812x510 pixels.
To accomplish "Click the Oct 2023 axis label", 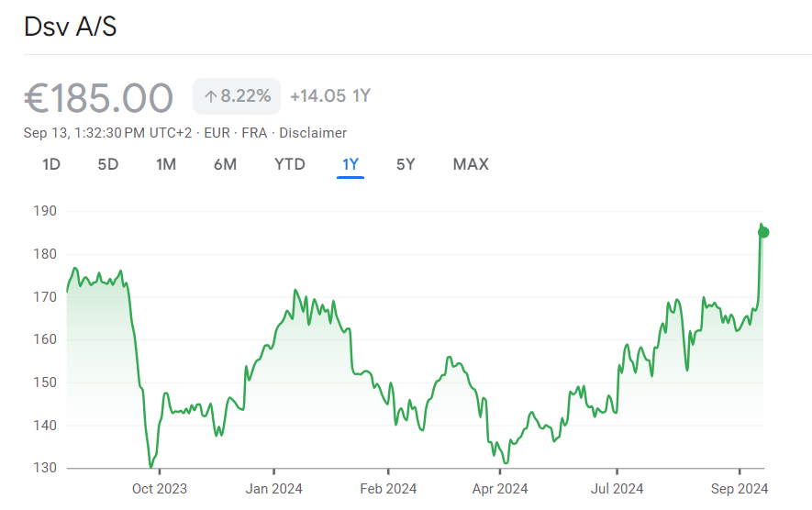I will click(160, 489).
